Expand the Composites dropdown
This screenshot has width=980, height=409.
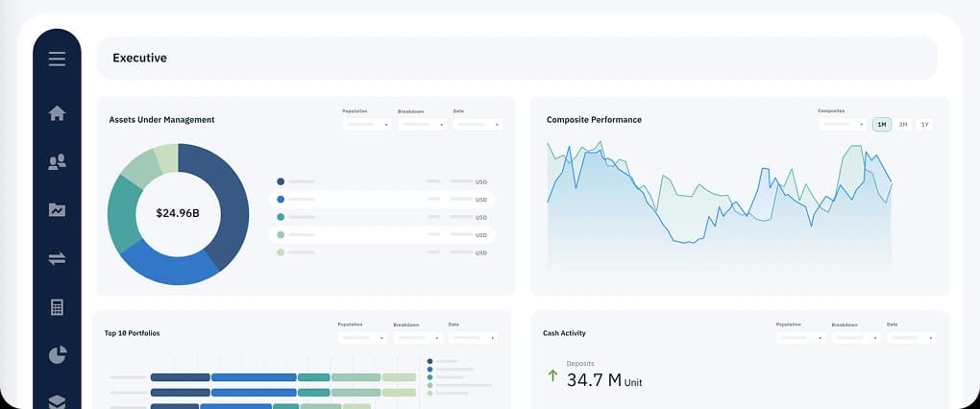[843, 124]
